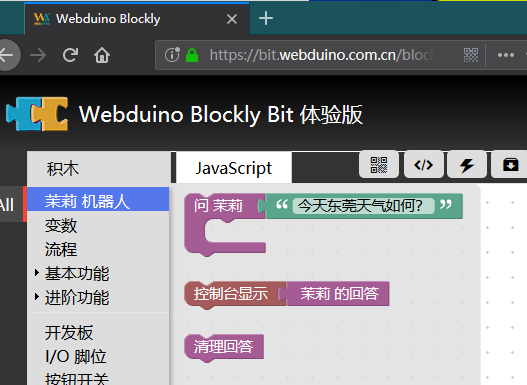Click the browser back arrow

[7, 55]
